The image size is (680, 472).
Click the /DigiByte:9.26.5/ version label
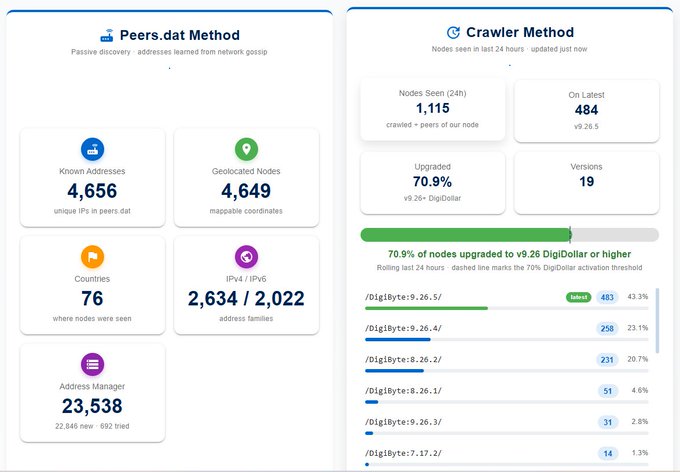pyautogui.click(x=403, y=297)
